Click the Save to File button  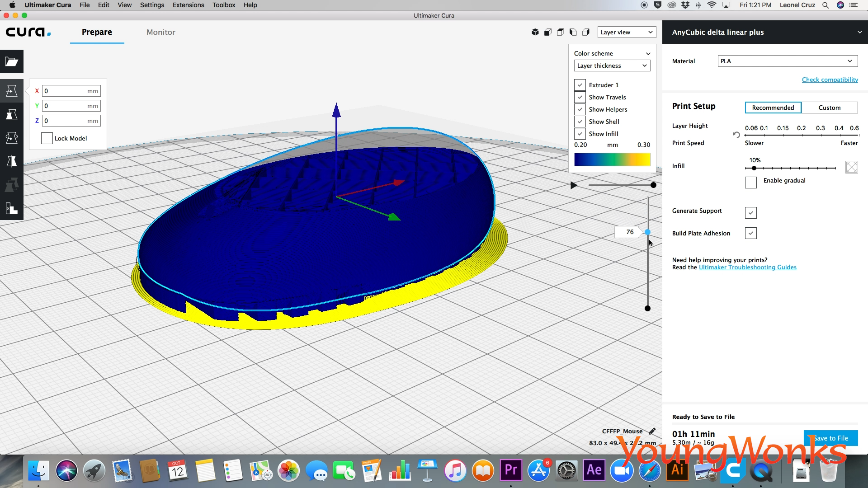pyautogui.click(x=830, y=438)
